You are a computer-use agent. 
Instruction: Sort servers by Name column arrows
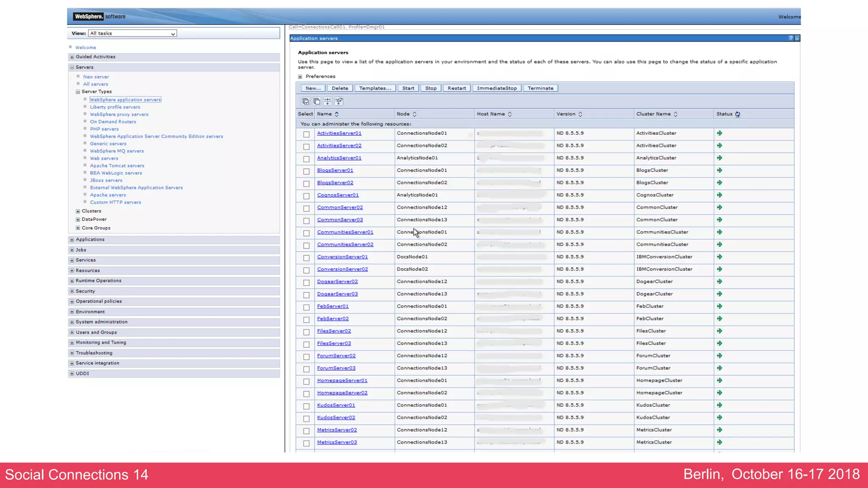[337, 114]
